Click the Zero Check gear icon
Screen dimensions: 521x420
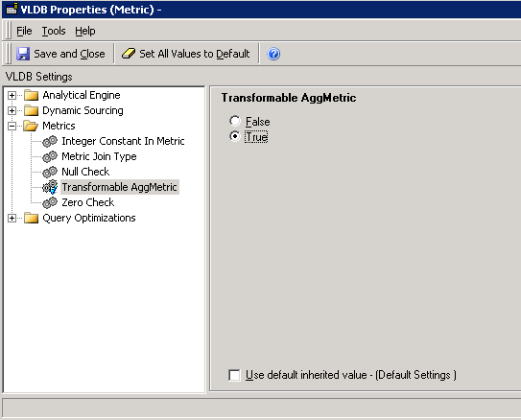coord(50,202)
